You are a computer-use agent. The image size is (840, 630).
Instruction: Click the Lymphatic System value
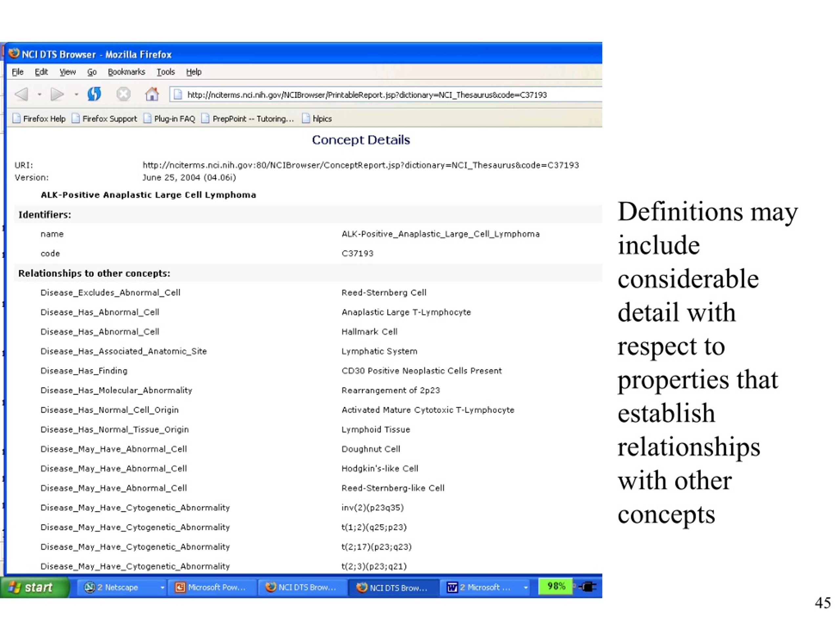[379, 351]
